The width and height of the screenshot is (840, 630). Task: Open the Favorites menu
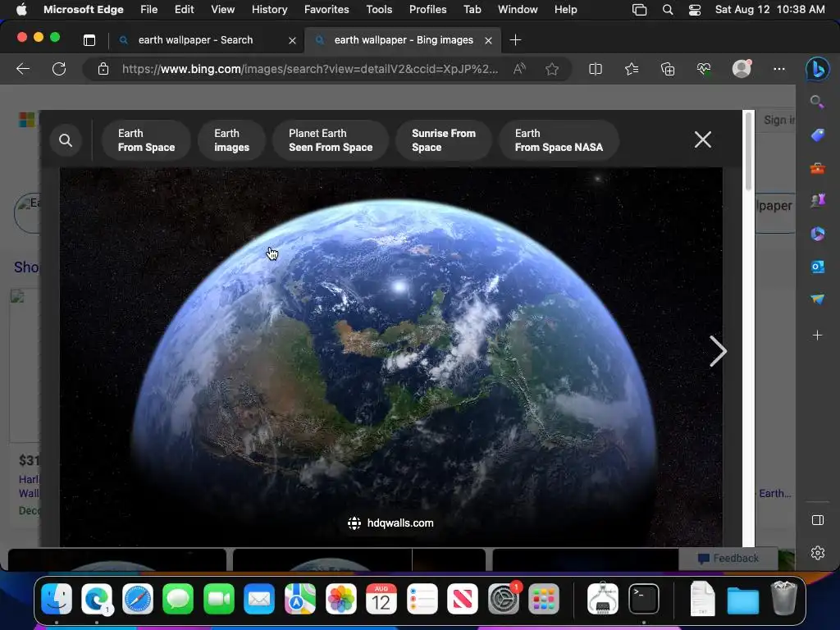326,10
